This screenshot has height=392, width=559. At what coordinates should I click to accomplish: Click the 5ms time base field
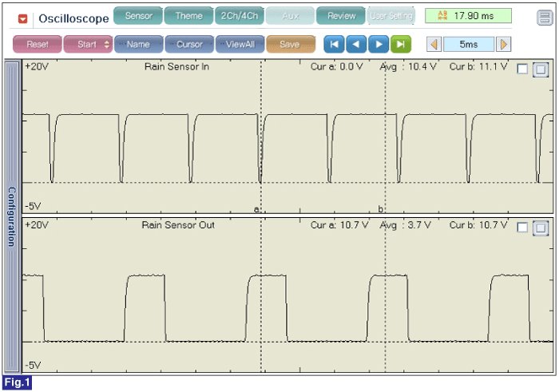(469, 45)
